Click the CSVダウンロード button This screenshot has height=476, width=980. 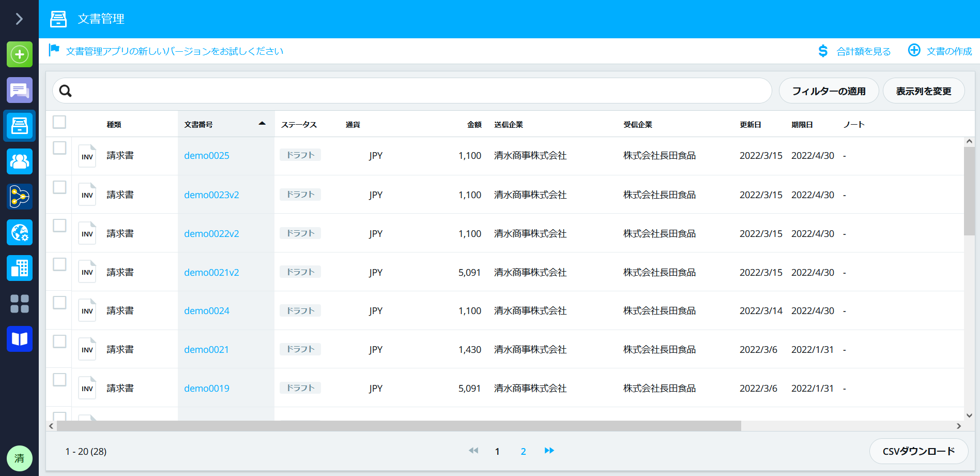(918, 451)
